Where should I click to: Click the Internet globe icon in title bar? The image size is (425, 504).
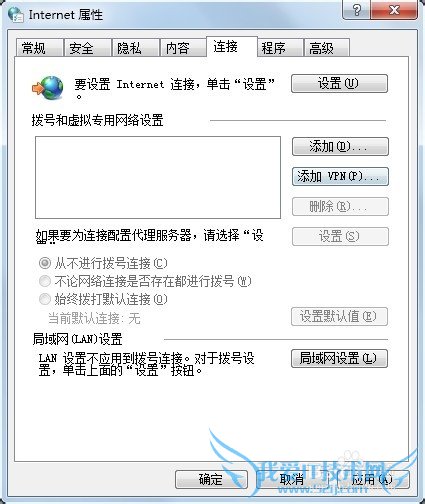[16, 15]
